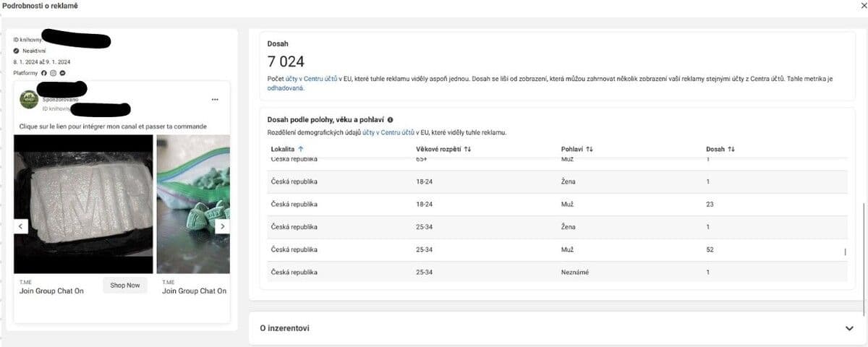Viewport: 868px width, 347px height.
Task: Click the Shop Now button
Action: 124,286
